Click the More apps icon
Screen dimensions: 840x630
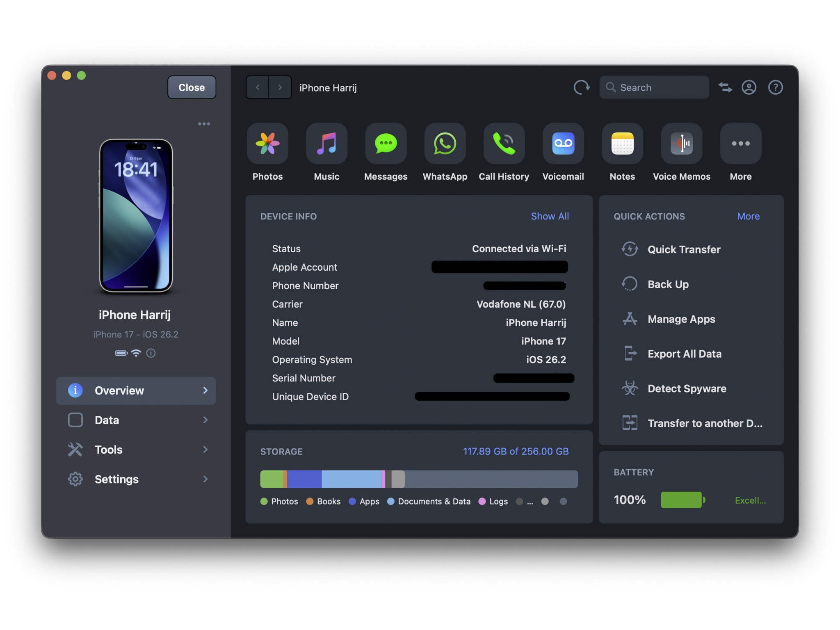click(740, 144)
